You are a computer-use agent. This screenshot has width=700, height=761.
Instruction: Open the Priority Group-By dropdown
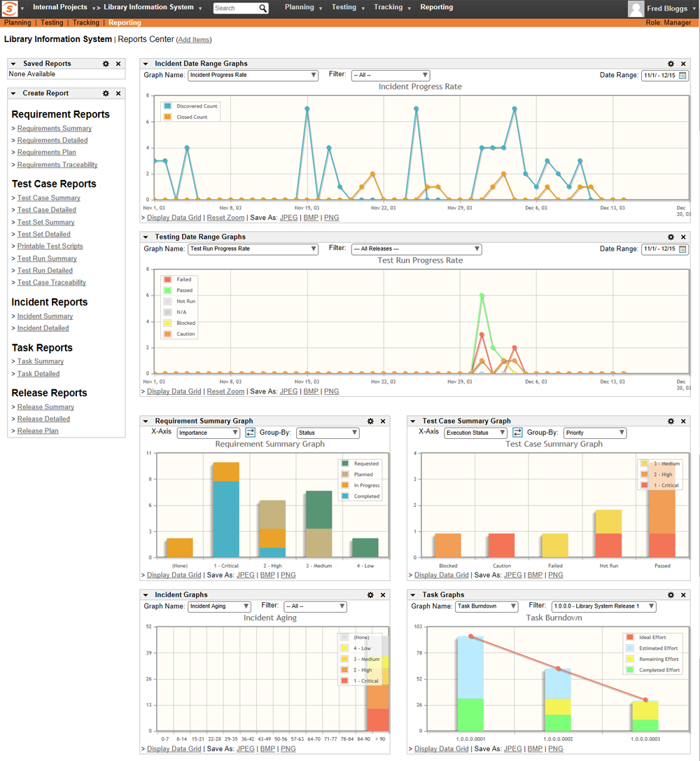(x=595, y=433)
